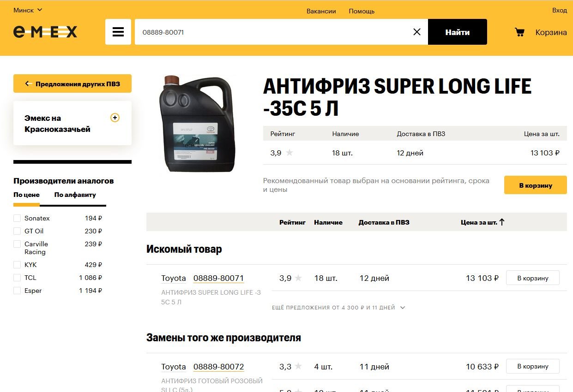The width and height of the screenshot is (573, 392).
Task: Click the GT Oil price 230 ₽
Action: pyautogui.click(x=93, y=231)
